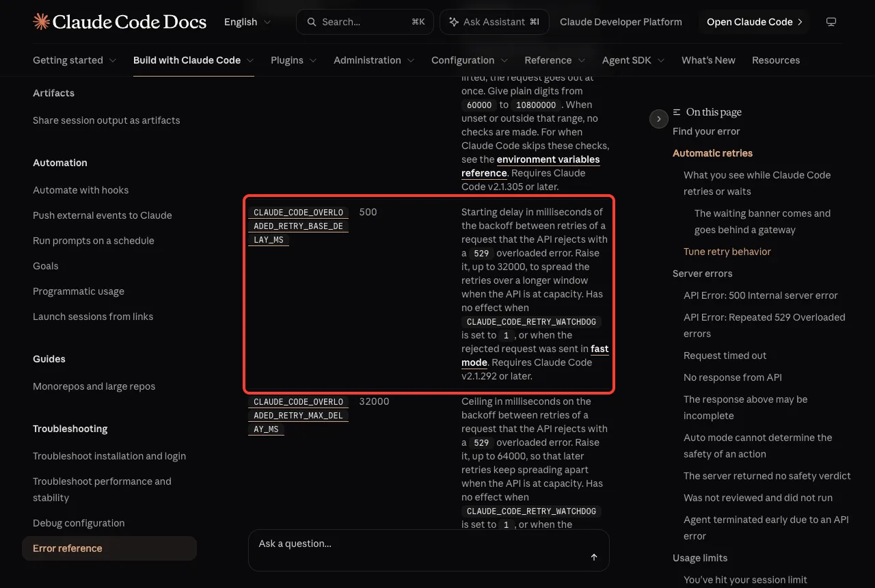Screen dimensions: 875x588
Task: Jump to Find your error section
Action: coord(706,131)
